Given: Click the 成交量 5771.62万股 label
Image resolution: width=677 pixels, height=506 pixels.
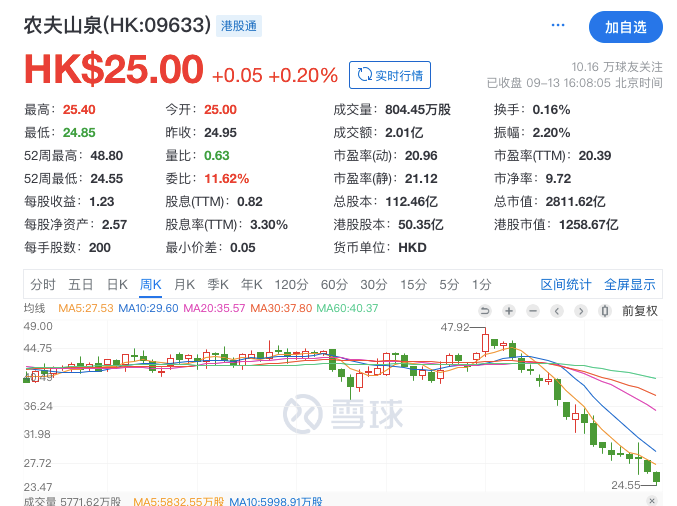Looking at the screenshot, I should [72, 501].
